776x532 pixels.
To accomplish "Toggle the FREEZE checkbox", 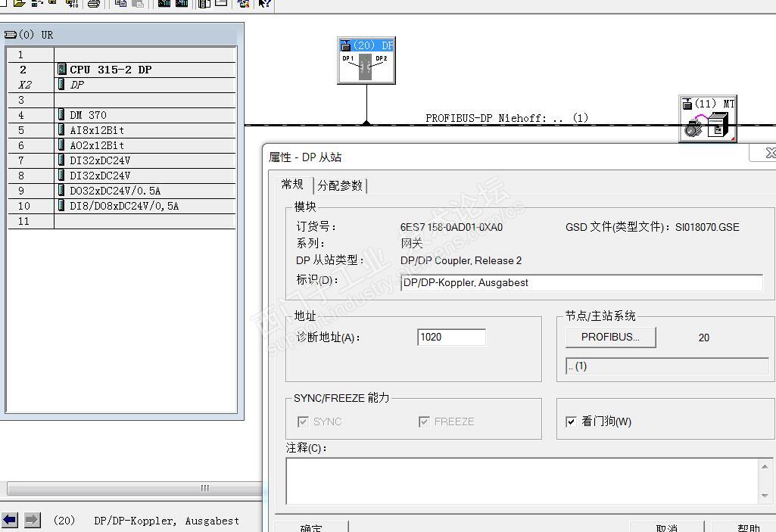I will click(x=424, y=422).
